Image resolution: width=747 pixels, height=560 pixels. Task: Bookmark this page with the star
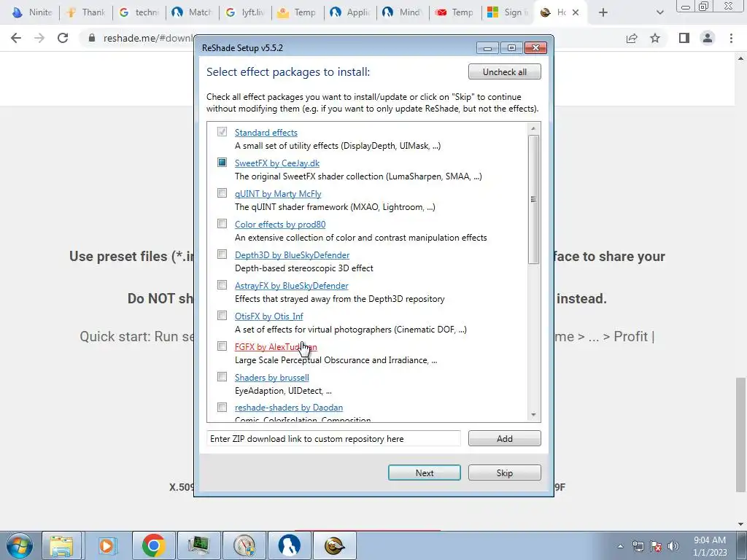pos(655,38)
